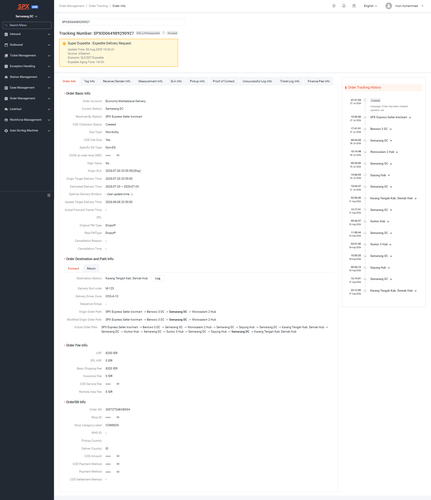Switch to the SLA Info tab

pos(176,81)
